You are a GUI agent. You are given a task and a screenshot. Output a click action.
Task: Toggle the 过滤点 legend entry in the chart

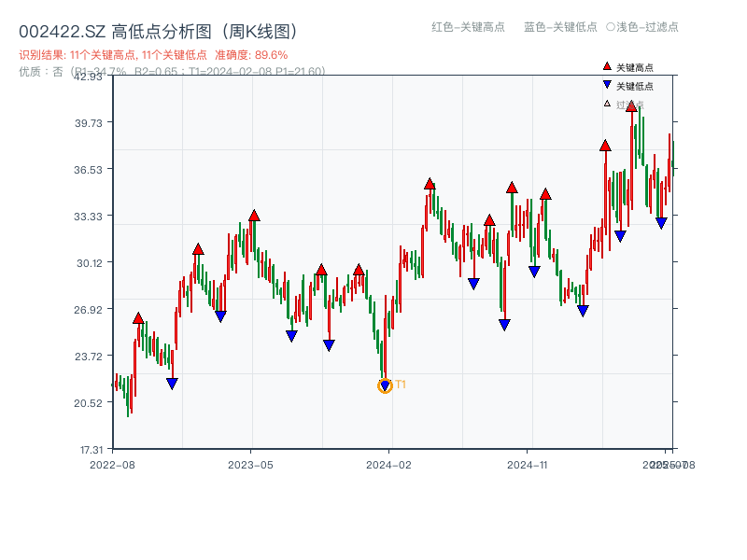(624, 105)
